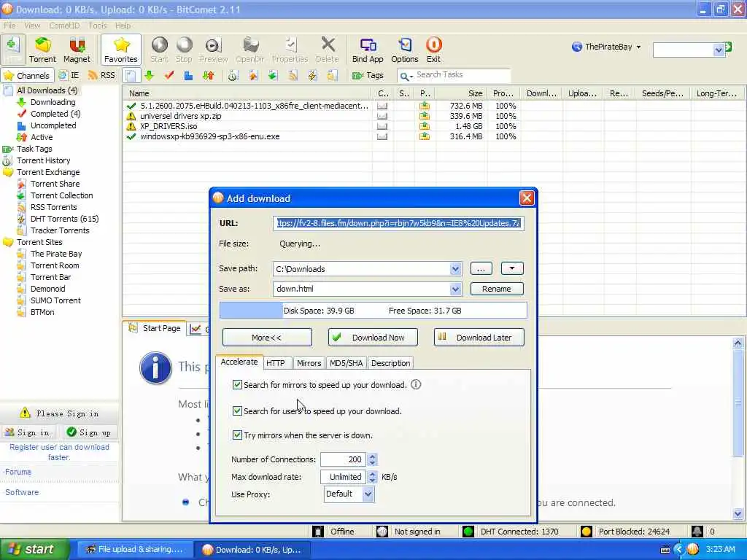Click the HTTP add-download icon
747x560 pixels.
(13, 50)
